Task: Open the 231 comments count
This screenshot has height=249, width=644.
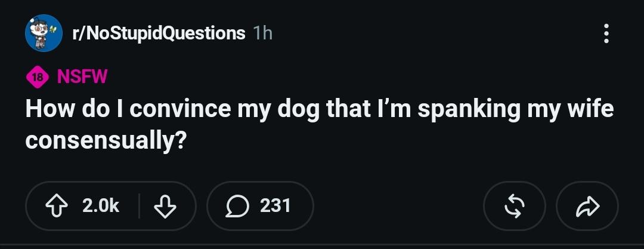Action: pos(275,206)
